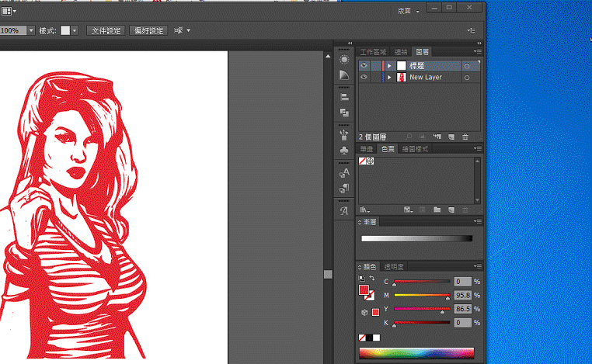Open the OpenType panel icon
The height and width of the screenshot is (364, 592).
tap(344, 211)
